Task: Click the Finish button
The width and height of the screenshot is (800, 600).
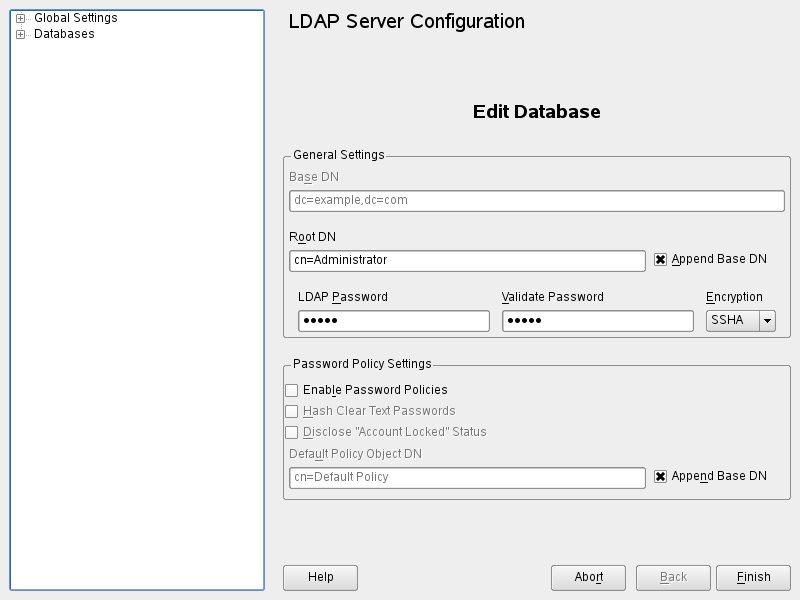Action: point(753,577)
